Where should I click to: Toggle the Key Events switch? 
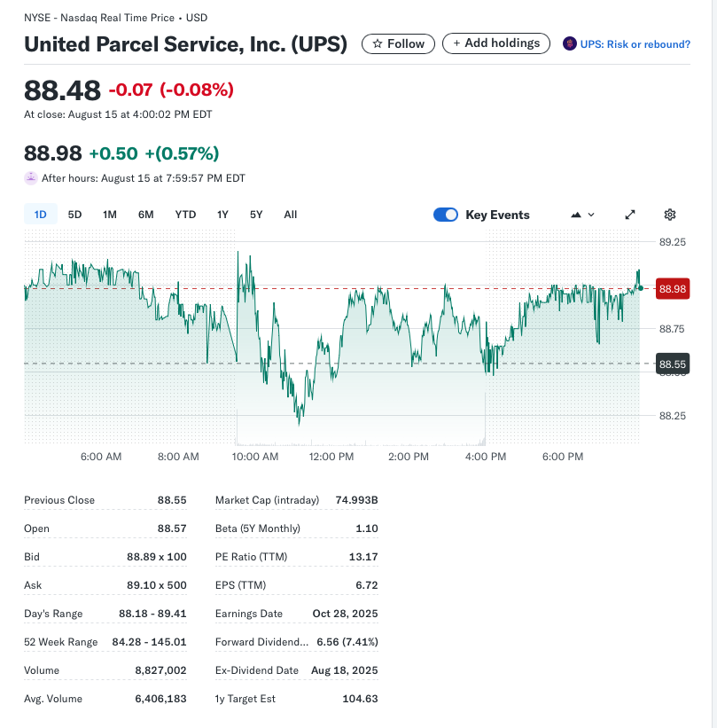446,215
